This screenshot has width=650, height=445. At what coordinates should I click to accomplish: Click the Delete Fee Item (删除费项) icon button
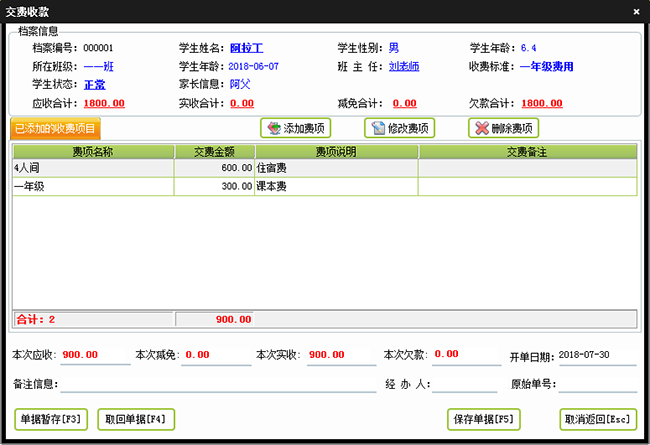[x=504, y=128]
